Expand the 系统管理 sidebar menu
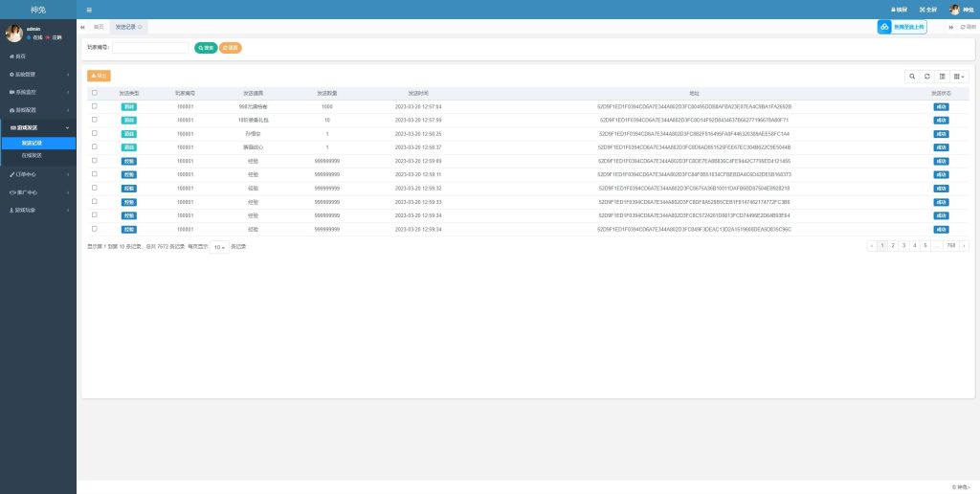 pyautogui.click(x=38, y=74)
